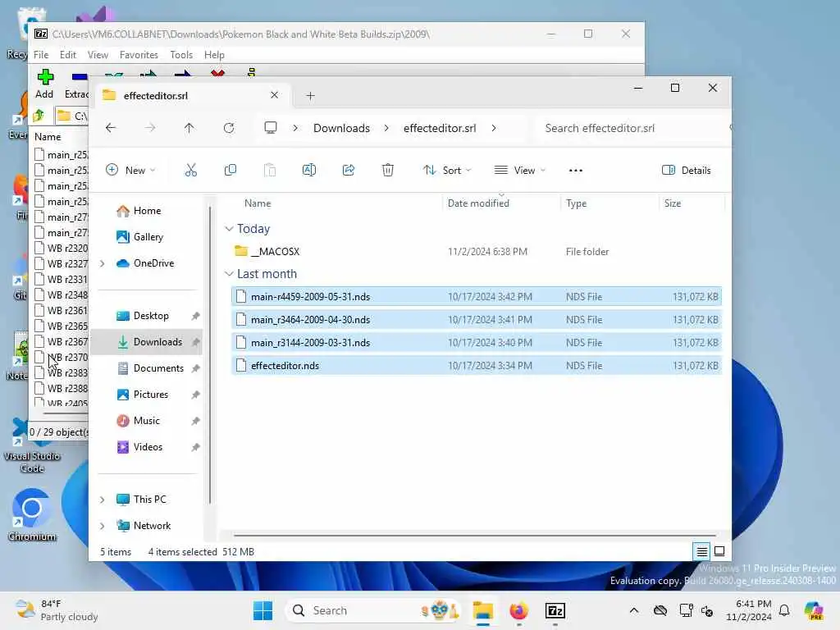Image resolution: width=840 pixels, height=630 pixels.
Task: Expand the OneDrive tree node
Action: (x=102, y=263)
